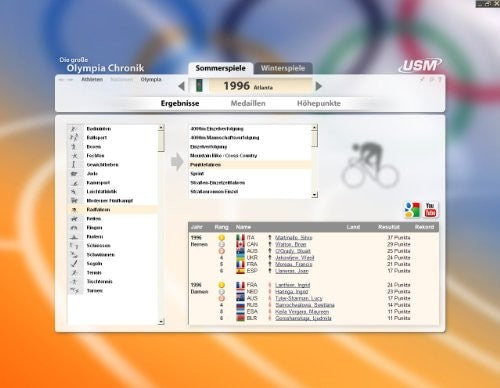This screenshot has width=500, height=388.
Task: Click the help question mark icon
Action: (440, 80)
